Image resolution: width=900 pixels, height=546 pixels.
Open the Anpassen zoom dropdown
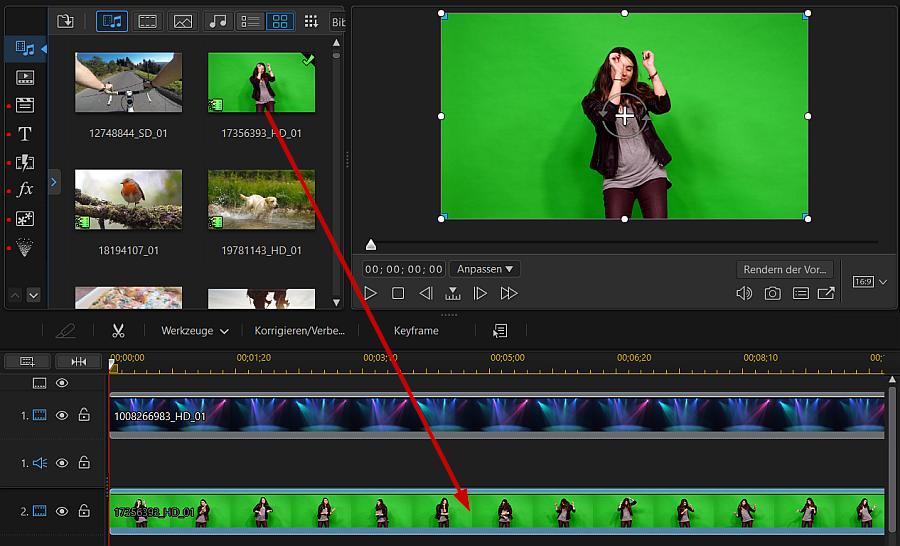(x=485, y=269)
